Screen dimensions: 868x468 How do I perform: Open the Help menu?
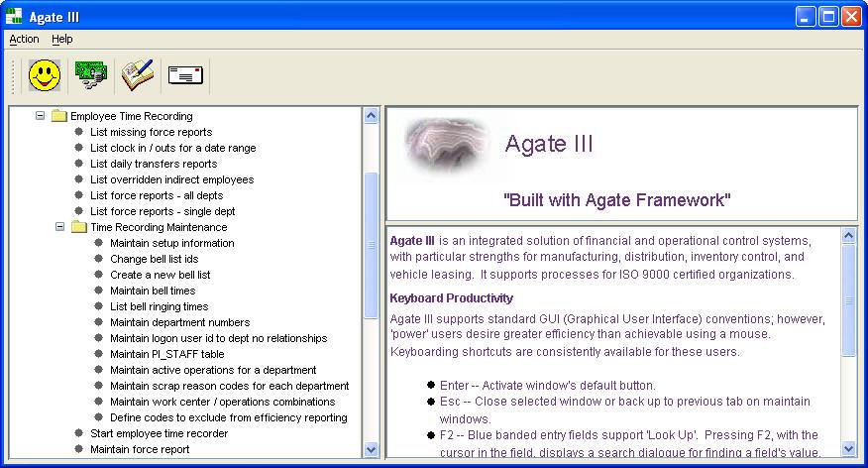(62, 39)
